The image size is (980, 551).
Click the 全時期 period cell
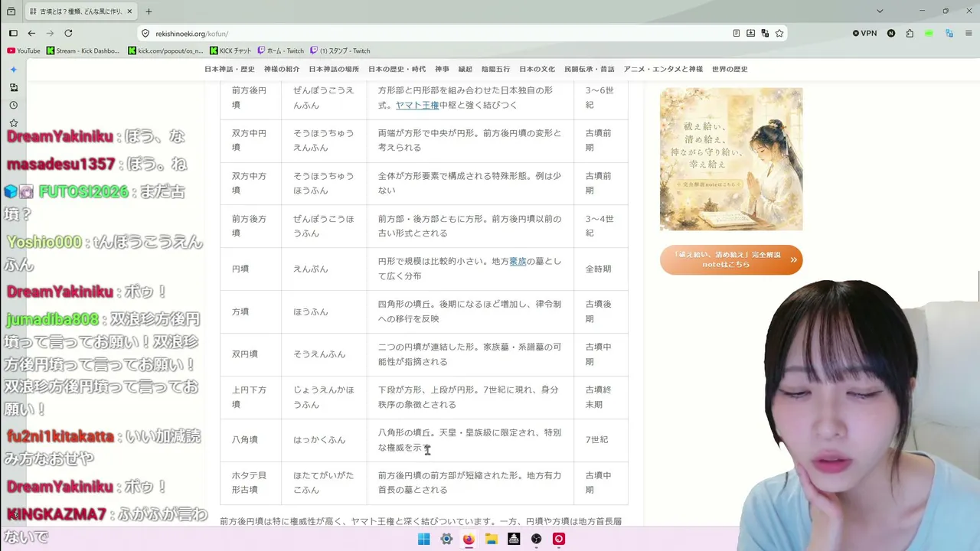(601, 269)
